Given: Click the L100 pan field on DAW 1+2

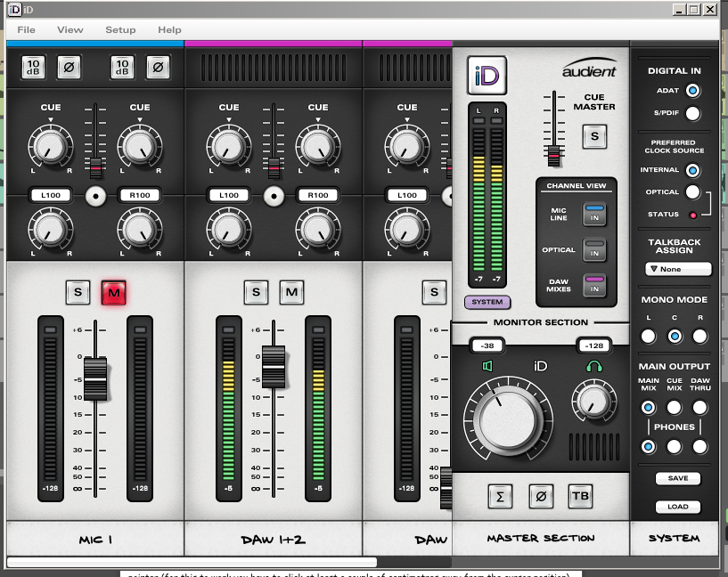Looking at the screenshot, I should point(229,195).
